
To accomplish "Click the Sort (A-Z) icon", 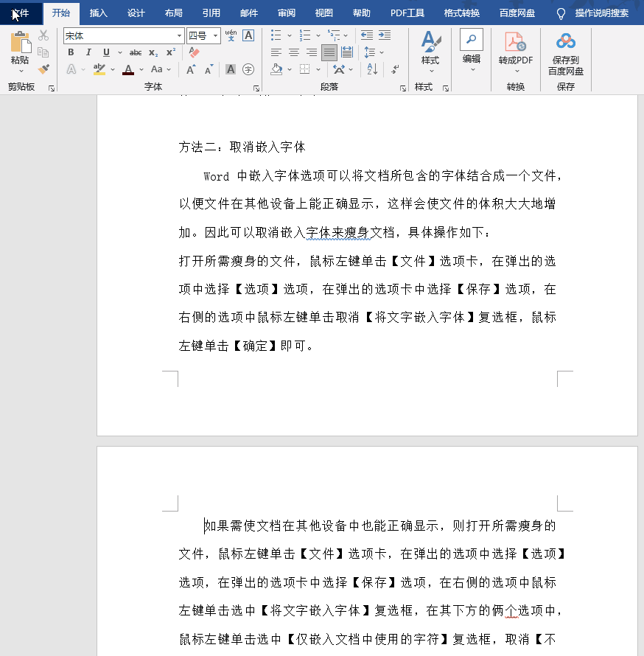I will (x=372, y=69).
